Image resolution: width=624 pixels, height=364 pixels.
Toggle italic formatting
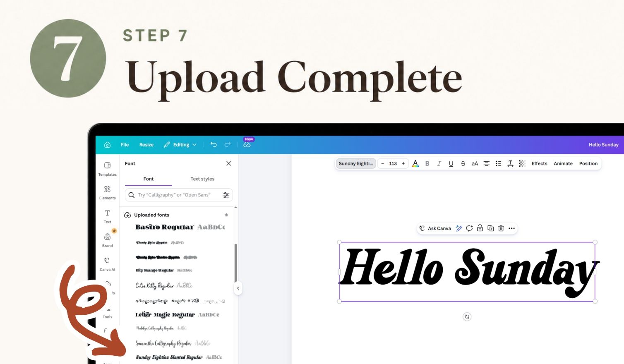(x=439, y=163)
